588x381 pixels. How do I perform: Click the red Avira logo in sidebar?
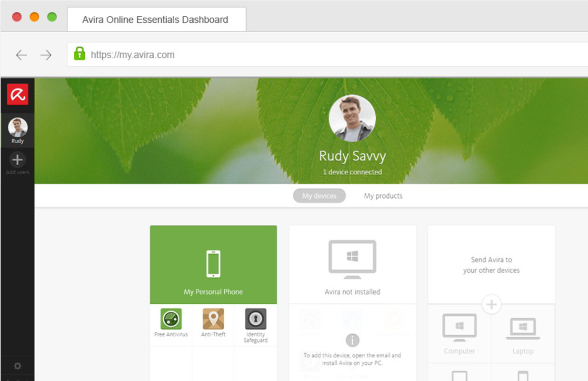coord(18,94)
